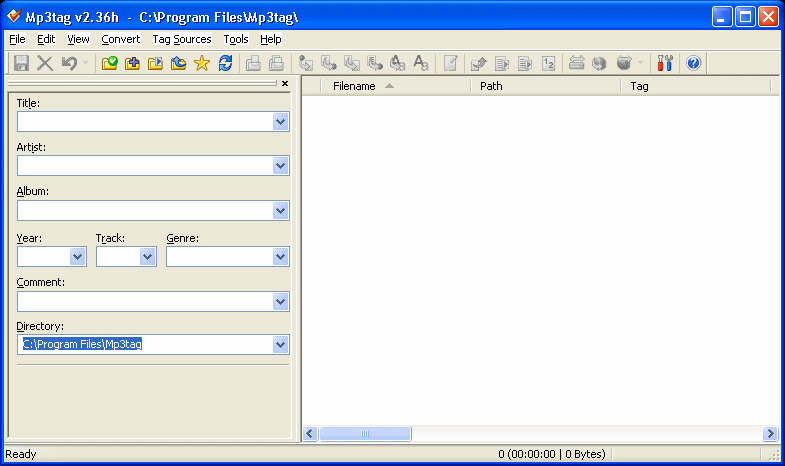Click Change directory folder with green check
Viewport: 785px width, 466px height.
point(109,63)
